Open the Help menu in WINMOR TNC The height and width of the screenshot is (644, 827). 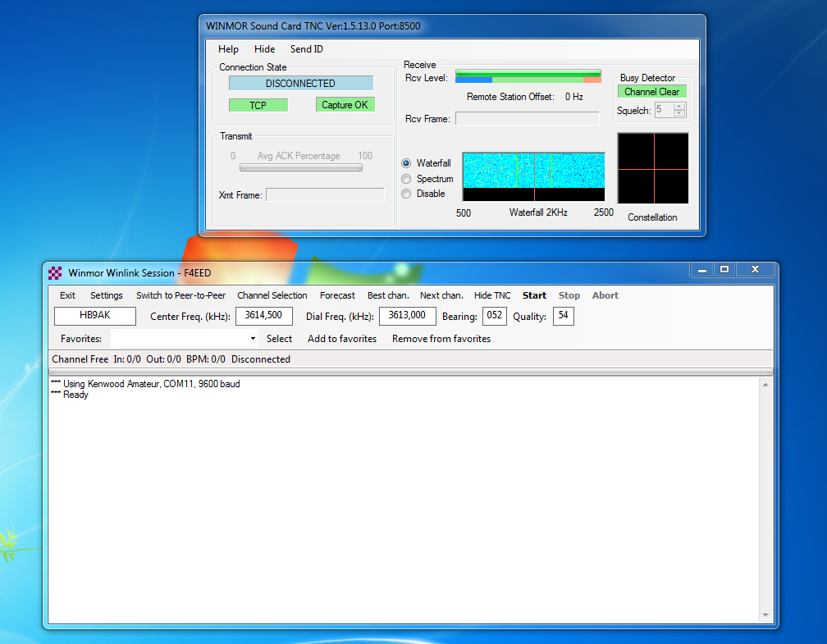pos(228,49)
